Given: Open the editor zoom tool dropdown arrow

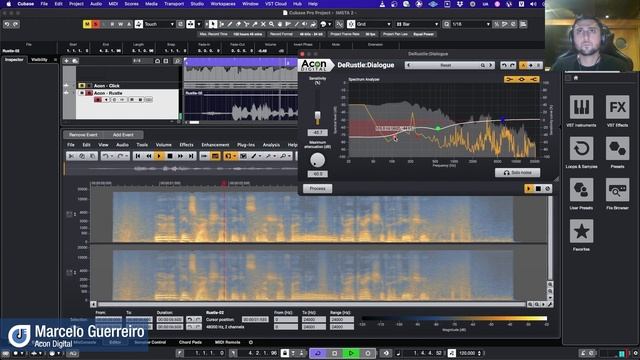Looking at the screenshot, I should pos(289,156).
